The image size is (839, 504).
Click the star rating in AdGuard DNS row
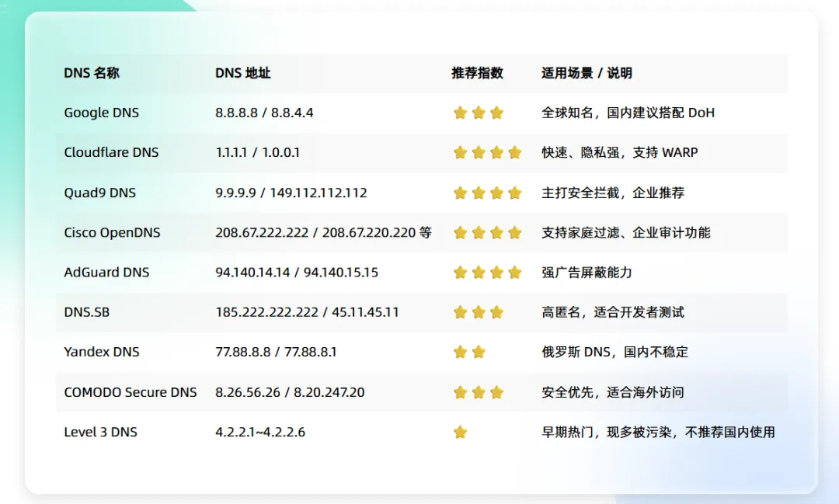[x=487, y=273]
